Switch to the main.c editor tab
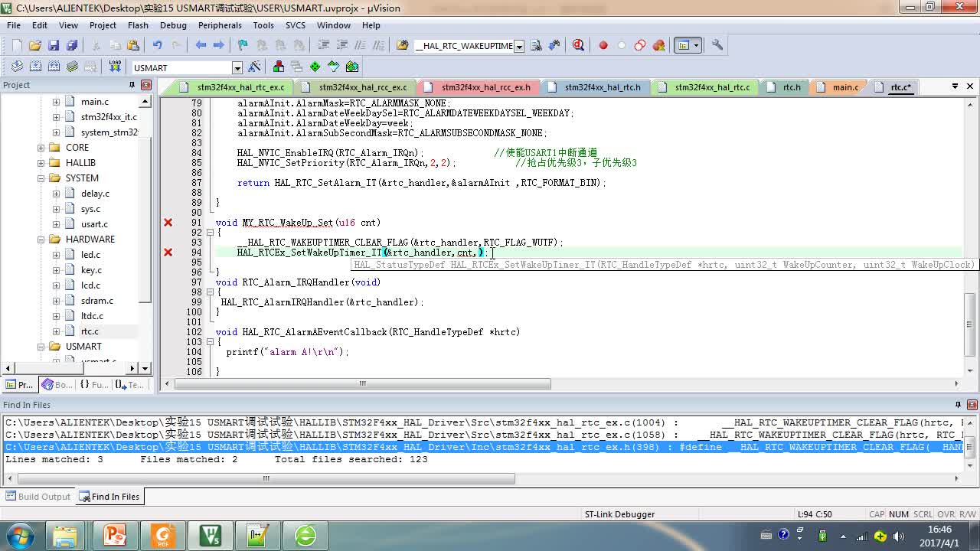The height and width of the screenshot is (551, 980). pyautogui.click(x=838, y=87)
